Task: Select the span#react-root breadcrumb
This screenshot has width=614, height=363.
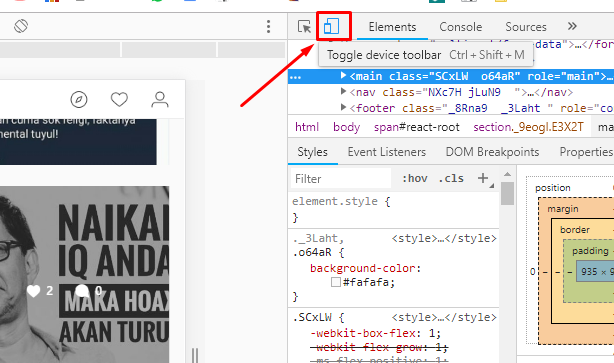Action: click(416, 127)
